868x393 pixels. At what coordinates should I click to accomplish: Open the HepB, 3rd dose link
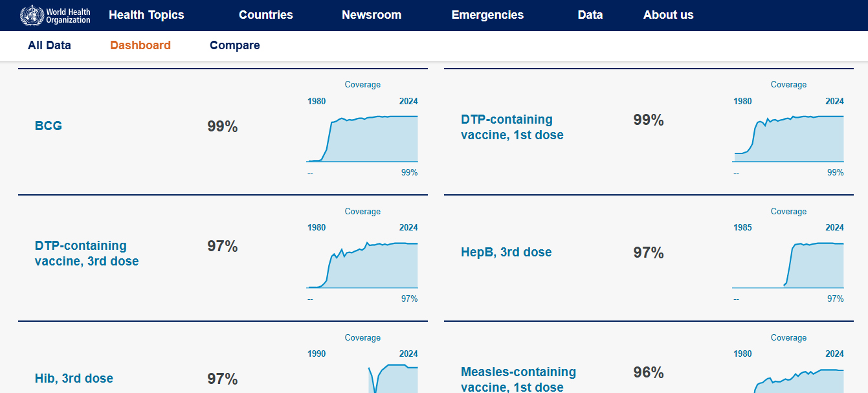[506, 252]
